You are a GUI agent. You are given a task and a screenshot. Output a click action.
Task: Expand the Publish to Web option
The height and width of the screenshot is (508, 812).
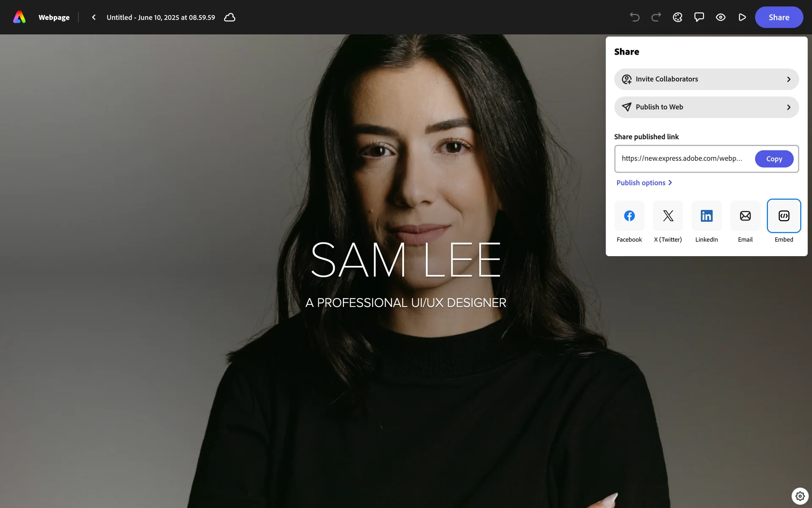706,107
